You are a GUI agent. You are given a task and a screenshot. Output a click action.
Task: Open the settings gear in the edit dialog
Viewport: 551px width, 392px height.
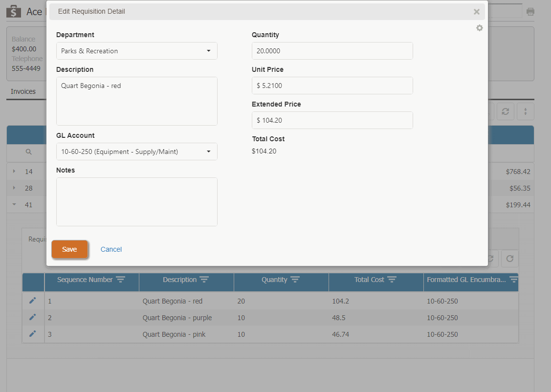click(480, 28)
